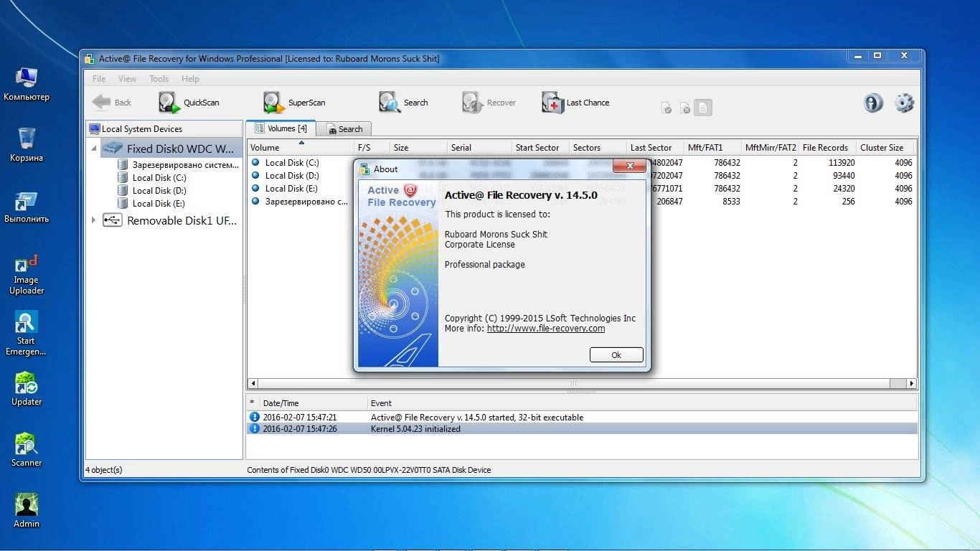Image resolution: width=980 pixels, height=551 pixels.
Task: Sort by the Serial column header
Action: click(479, 148)
